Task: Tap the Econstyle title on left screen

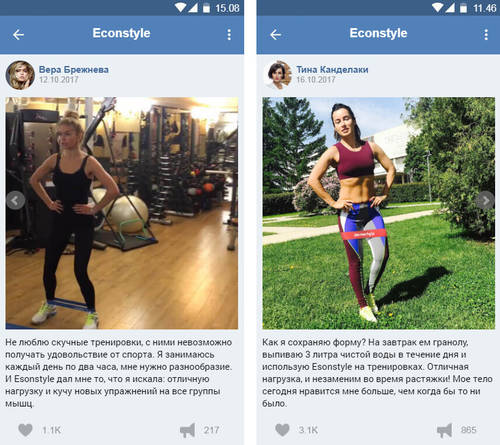Action: [121, 33]
